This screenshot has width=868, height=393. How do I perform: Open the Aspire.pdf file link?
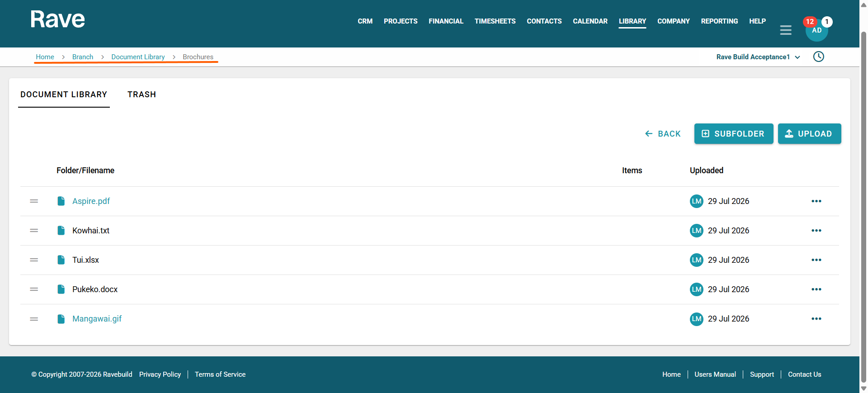point(91,201)
